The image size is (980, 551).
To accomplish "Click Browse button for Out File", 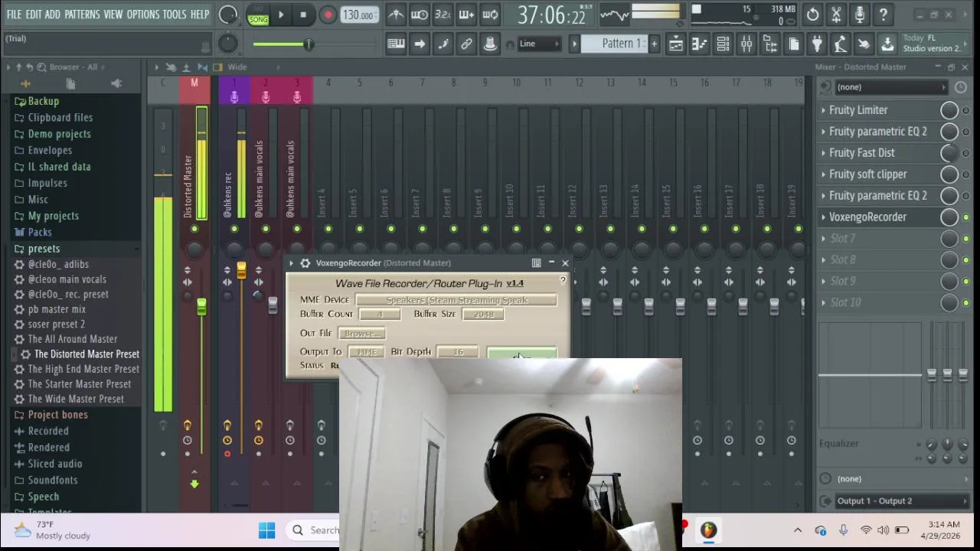I will (362, 334).
